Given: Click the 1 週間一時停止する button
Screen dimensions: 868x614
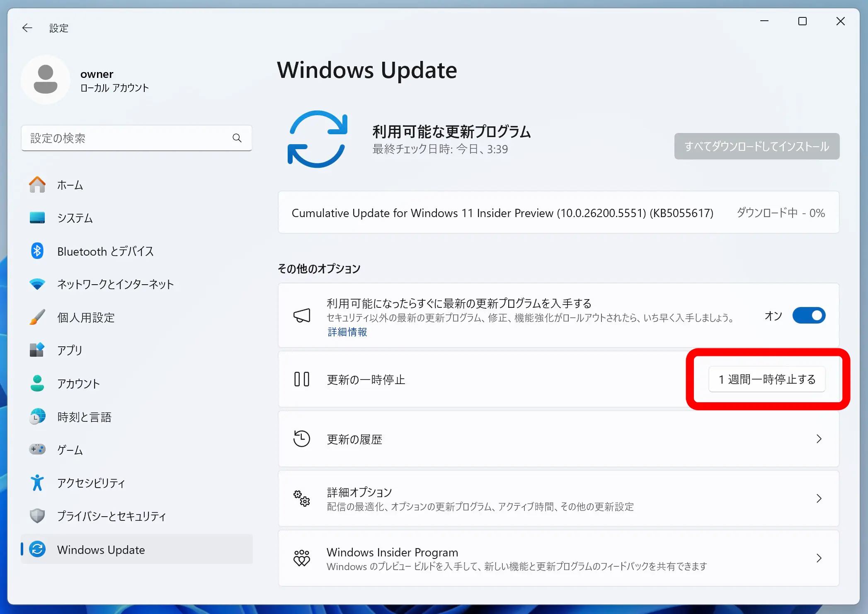Looking at the screenshot, I should pos(767,379).
